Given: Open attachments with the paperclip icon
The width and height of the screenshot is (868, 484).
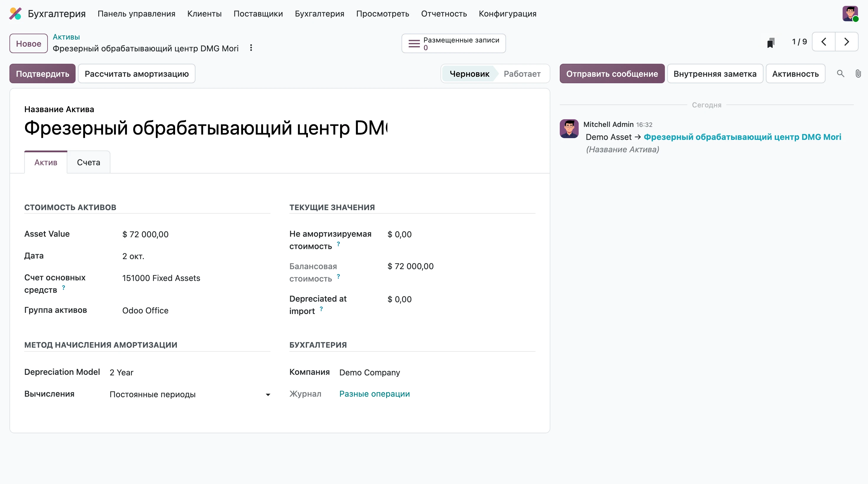Looking at the screenshot, I should point(858,73).
